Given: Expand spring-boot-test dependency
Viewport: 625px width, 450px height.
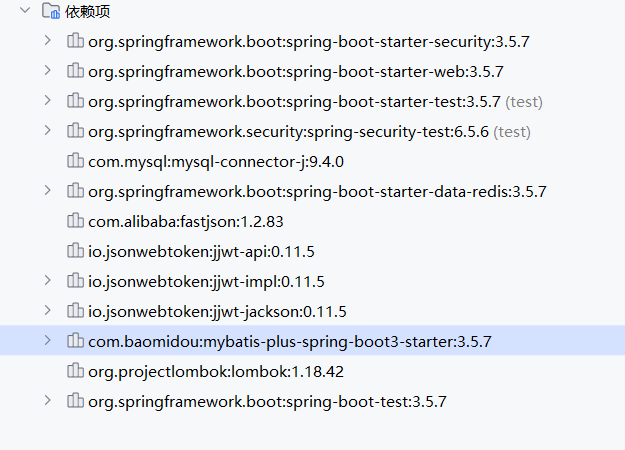Looking at the screenshot, I should coord(47,400).
